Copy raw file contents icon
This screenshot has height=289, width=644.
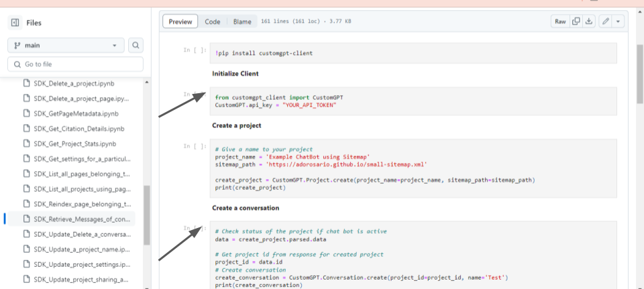point(576,21)
